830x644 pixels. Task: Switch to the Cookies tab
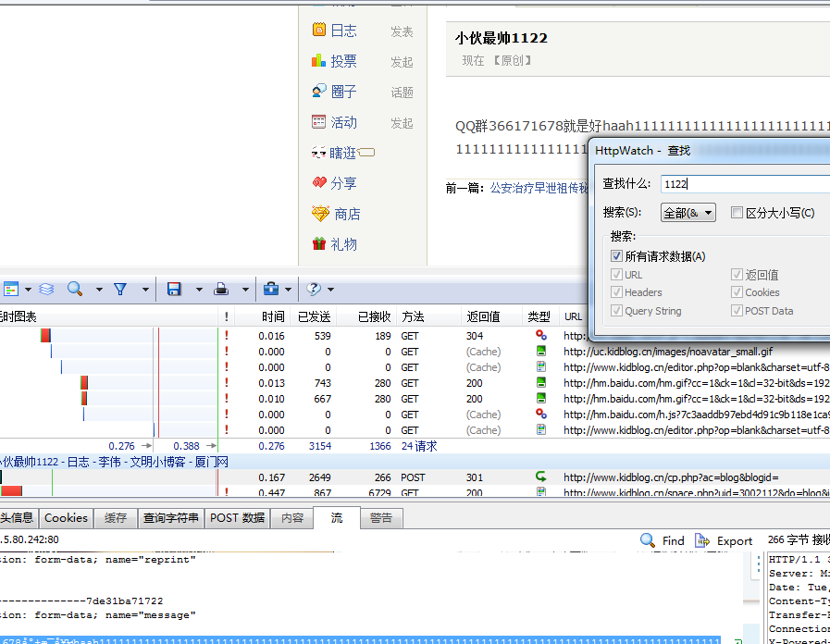pos(65,518)
